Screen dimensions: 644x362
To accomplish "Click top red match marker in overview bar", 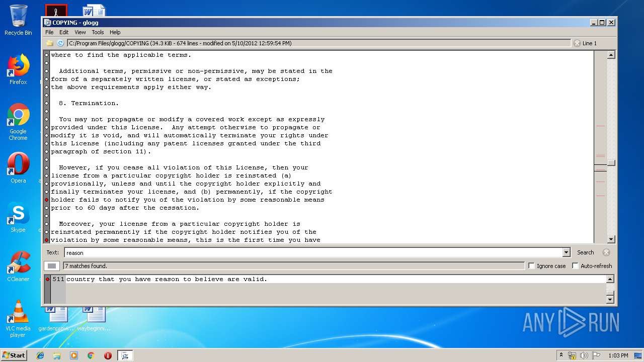I will pos(600,126).
